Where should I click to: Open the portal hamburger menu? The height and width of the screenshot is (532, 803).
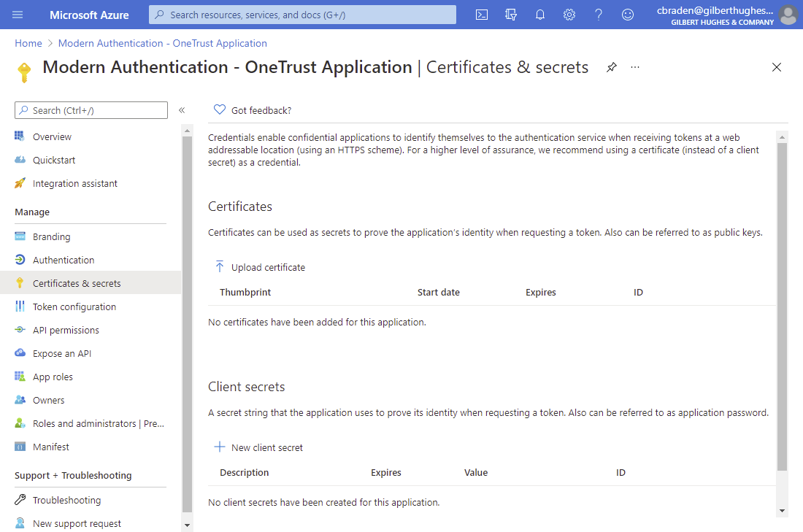click(18, 15)
